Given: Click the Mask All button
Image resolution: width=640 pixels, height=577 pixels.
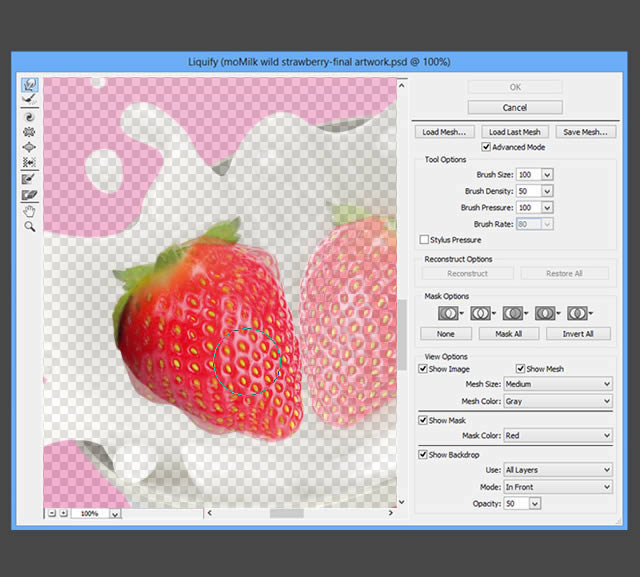Looking at the screenshot, I should [x=509, y=334].
